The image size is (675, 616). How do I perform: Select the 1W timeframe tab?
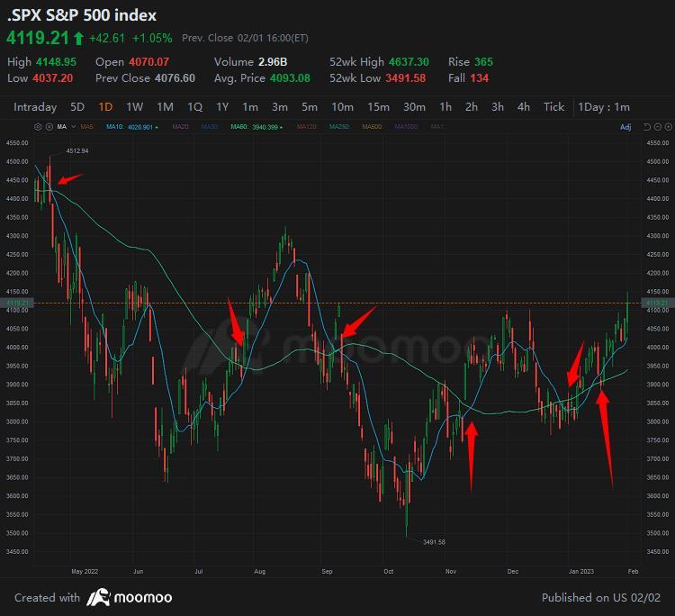[134, 106]
